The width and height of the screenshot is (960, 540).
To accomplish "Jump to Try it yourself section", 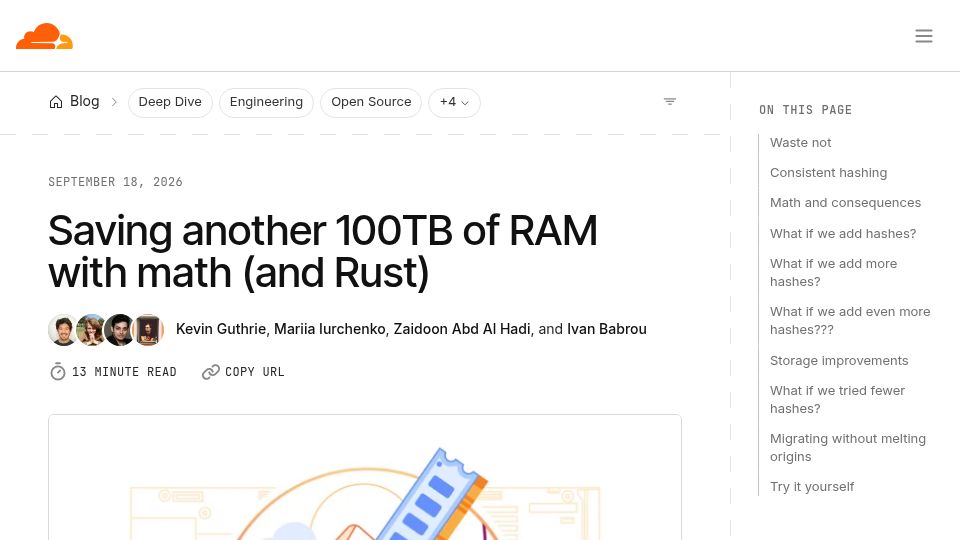I will (812, 487).
